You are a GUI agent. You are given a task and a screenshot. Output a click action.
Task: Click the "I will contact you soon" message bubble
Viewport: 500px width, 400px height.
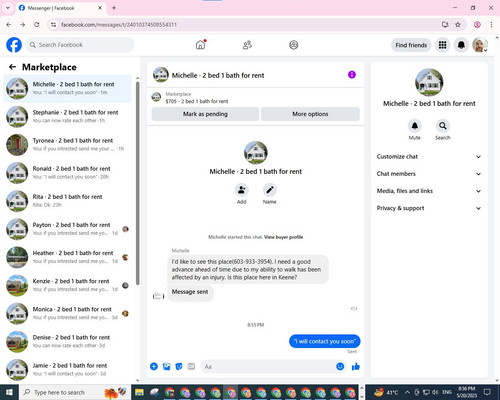[324, 341]
